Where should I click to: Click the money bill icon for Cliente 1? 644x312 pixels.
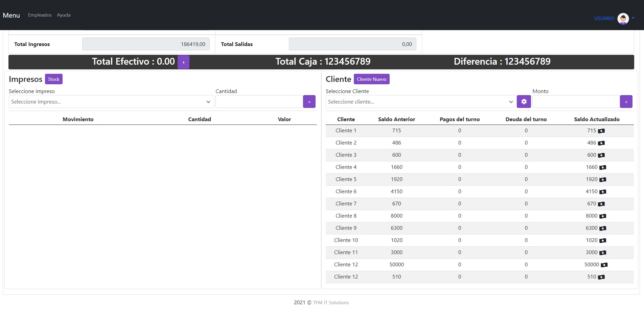click(x=601, y=131)
